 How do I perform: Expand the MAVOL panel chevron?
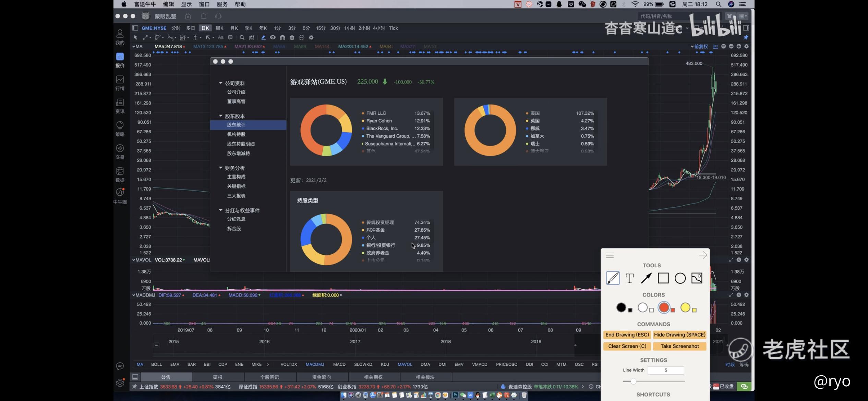coord(134,260)
